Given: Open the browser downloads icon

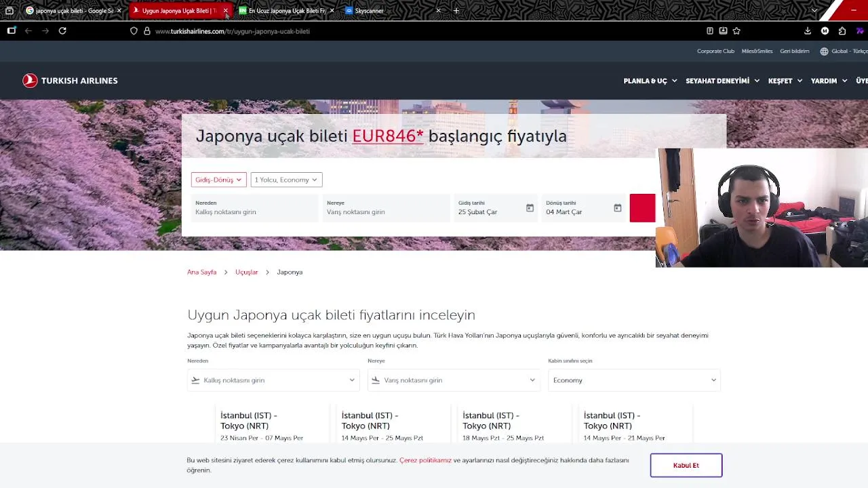Looking at the screenshot, I should (808, 30).
